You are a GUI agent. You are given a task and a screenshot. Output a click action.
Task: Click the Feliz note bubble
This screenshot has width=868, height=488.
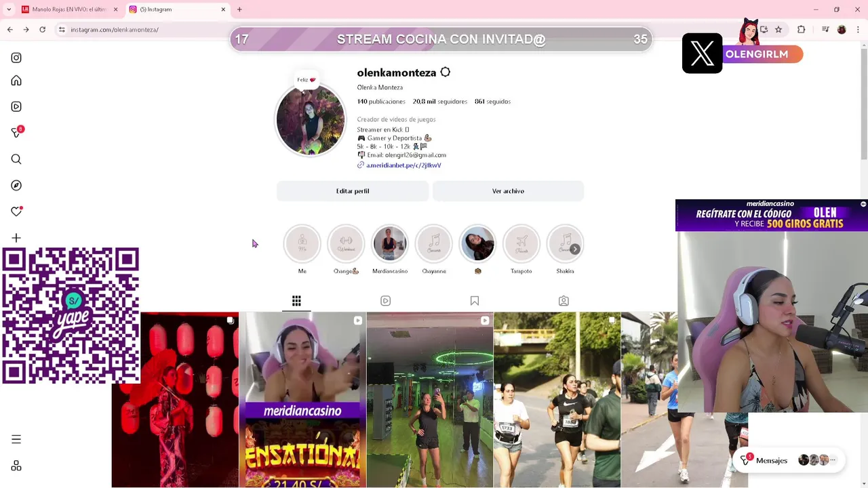pos(307,80)
